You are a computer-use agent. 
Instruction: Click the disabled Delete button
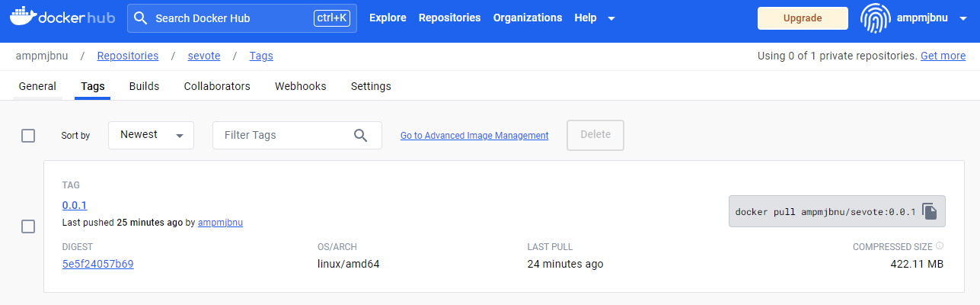pos(595,135)
